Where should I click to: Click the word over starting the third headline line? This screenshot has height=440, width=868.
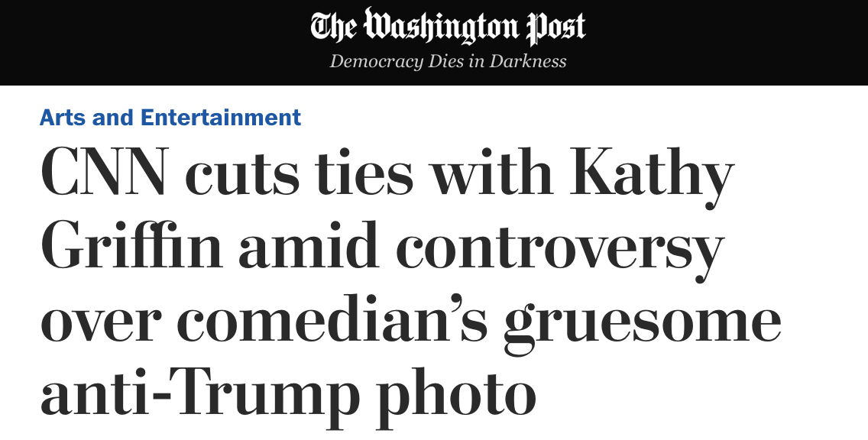[98, 322]
